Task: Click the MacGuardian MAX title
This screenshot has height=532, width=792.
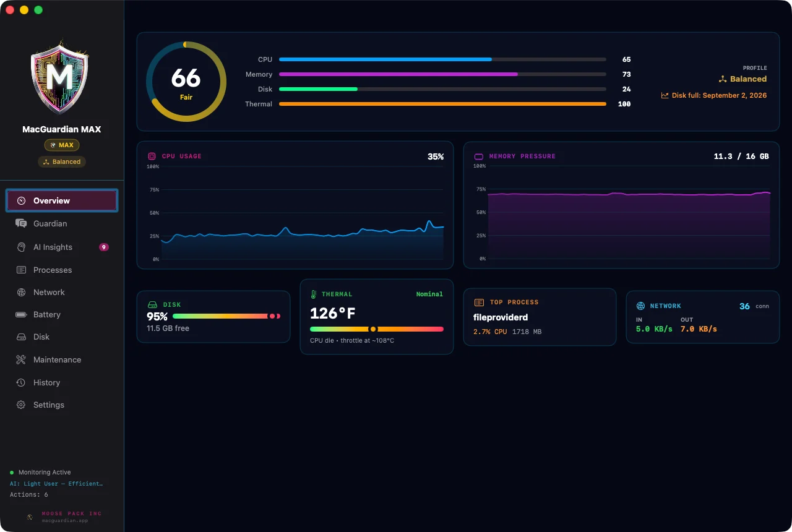Action: [x=62, y=129]
